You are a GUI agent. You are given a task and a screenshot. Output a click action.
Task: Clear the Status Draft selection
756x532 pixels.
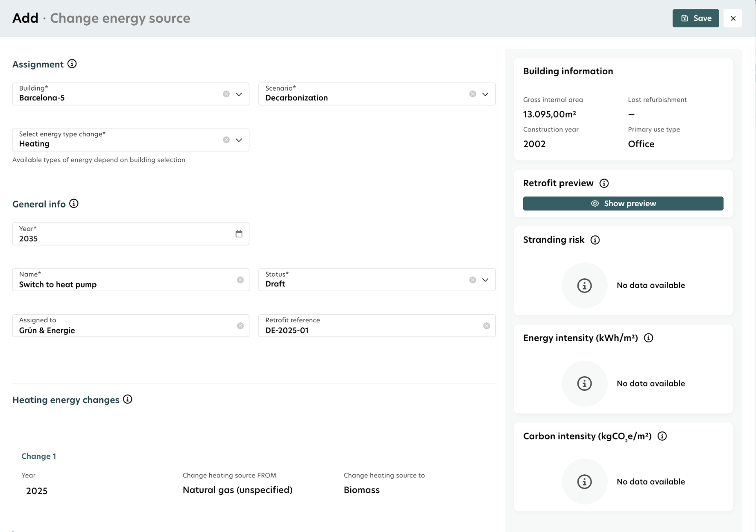[x=472, y=280]
